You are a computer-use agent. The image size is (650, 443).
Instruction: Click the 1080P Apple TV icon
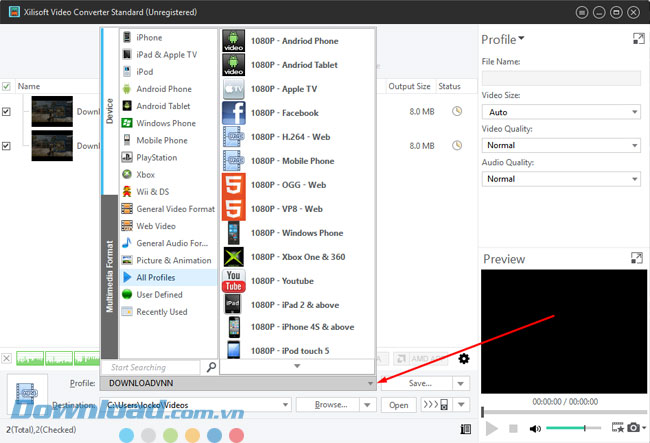pyautogui.click(x=234, y=89)
